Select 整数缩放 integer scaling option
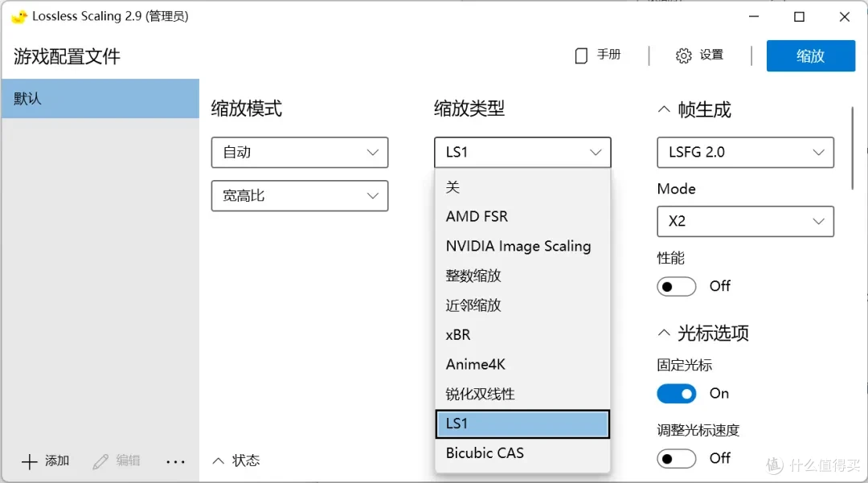 pyautogui.click(x=522, y=276)
